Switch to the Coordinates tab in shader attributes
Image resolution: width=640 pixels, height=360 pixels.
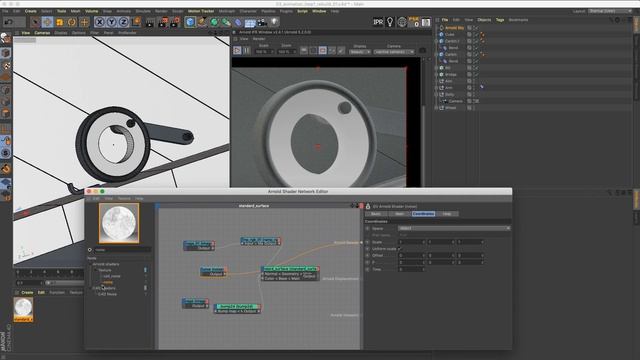(423, 213)
